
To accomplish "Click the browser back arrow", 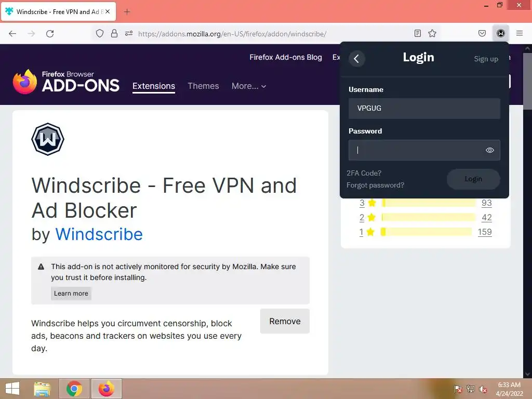I will pos(12,34).
